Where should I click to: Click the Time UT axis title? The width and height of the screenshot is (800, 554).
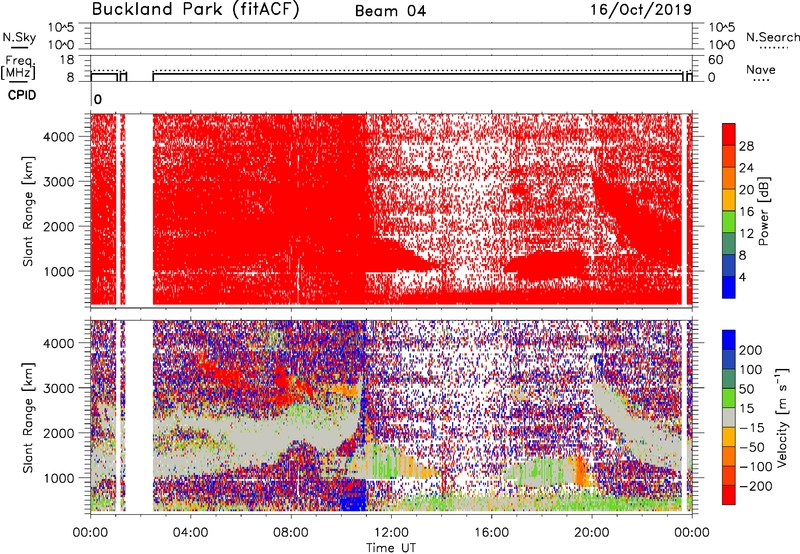391,548
